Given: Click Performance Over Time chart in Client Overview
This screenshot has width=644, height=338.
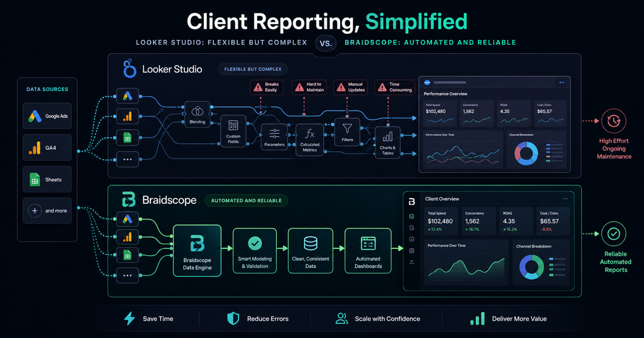Looking at the screenshot, I should tap(466, 261).
